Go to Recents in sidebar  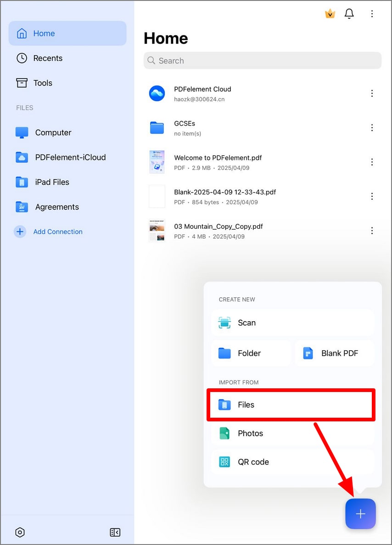67,58
